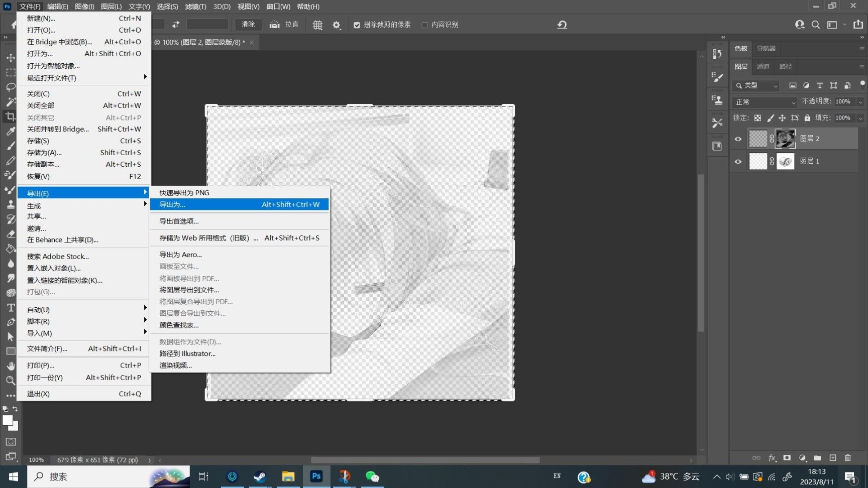This screenshot has height=488, width=868.
Task: Delete layer using the trash icon
Action: click(848, 458)
